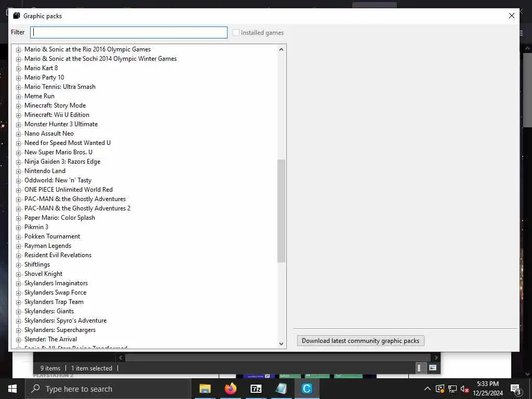The width and height of the screenshot is (532, 399).
Task: Select Mario & Sonic Sochi 2014 entry
Action: pos(100,59)
